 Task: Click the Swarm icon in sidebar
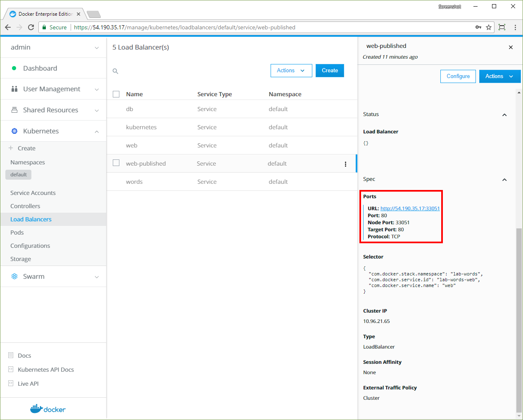tap(14, 276)
